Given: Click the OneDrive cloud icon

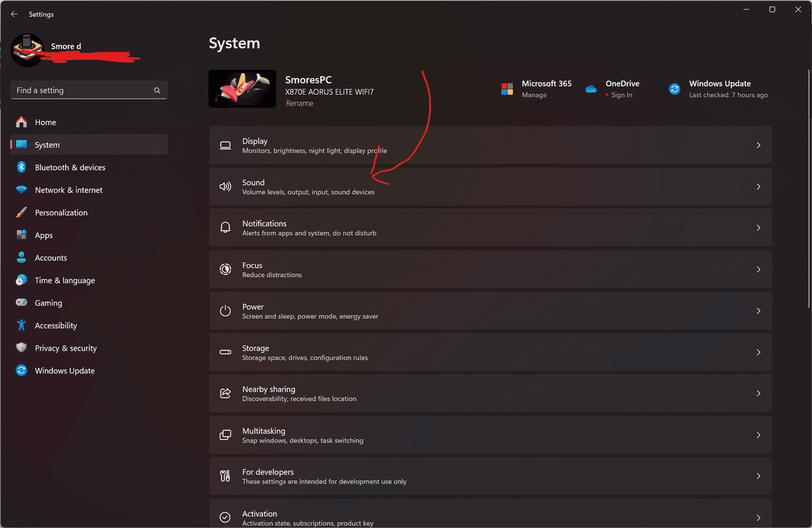Looking at the screenshot, I should [x=590, y=88].
